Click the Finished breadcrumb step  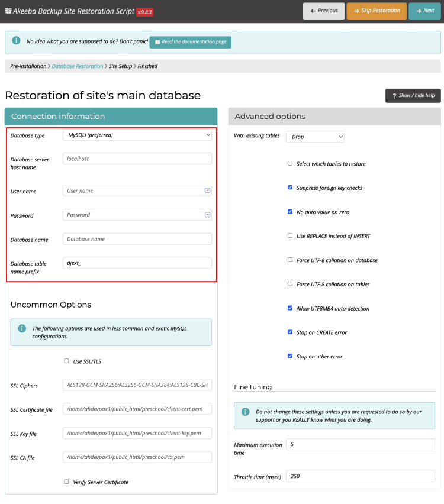(x=147, y=66)
